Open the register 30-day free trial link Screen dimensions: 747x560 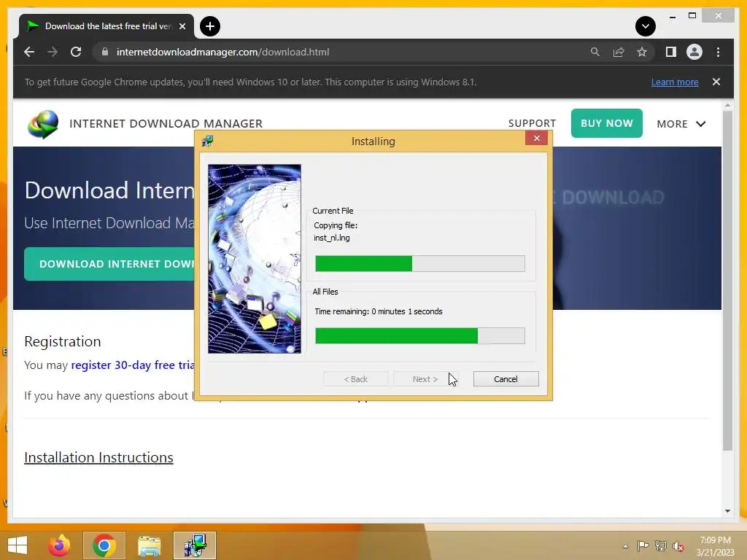pos(133,365)
